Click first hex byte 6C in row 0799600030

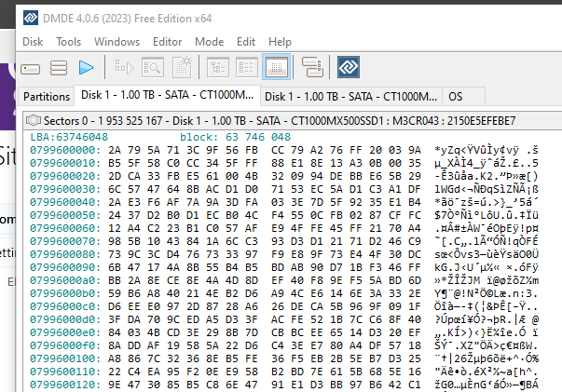tap(115, 189)
